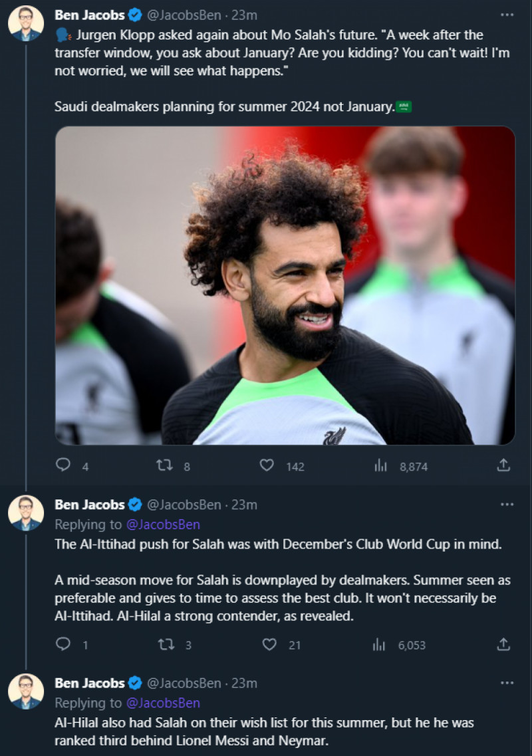Like the first tweet with the heart icon
Image resolution: width=532 pixels, height=756 pixels.
pos(266,466)
